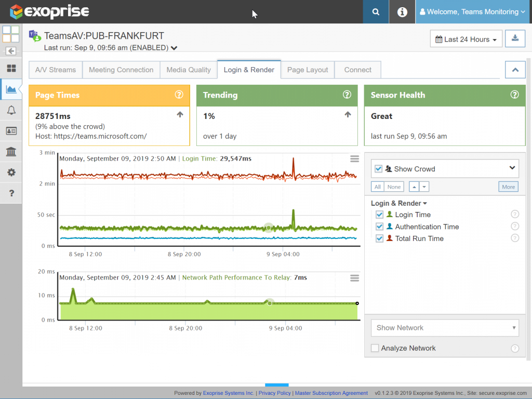Open the A/V Streams tab

[x=55, y=69]
